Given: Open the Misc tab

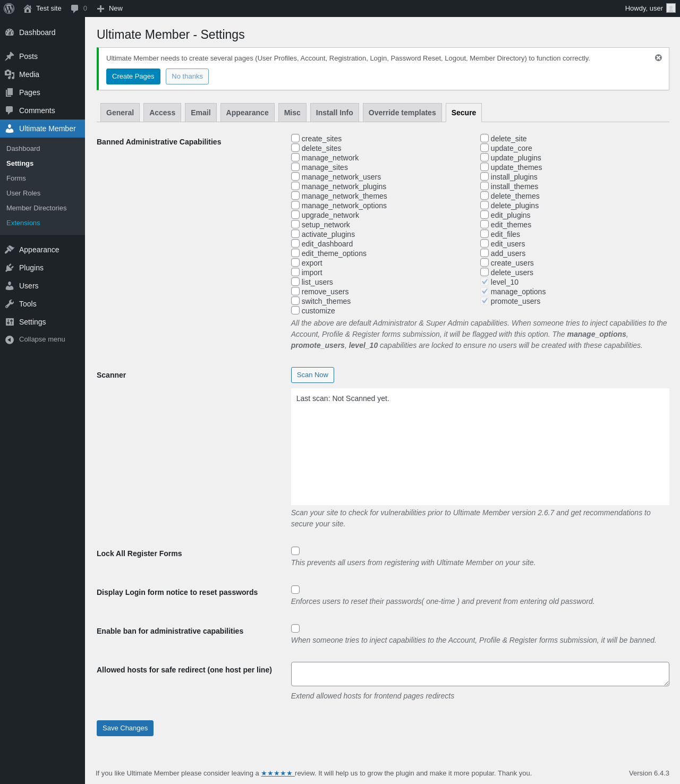Looking at the screenshot, I should 292,113.
